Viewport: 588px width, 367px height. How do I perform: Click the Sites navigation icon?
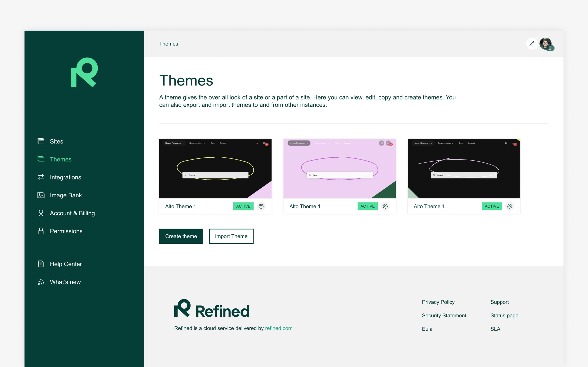[41, 141]
